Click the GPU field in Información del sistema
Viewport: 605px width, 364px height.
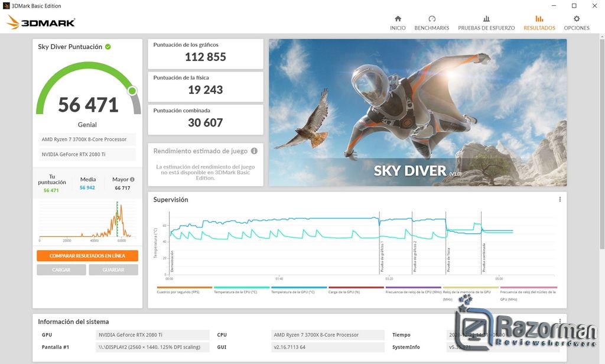(152, 334)
